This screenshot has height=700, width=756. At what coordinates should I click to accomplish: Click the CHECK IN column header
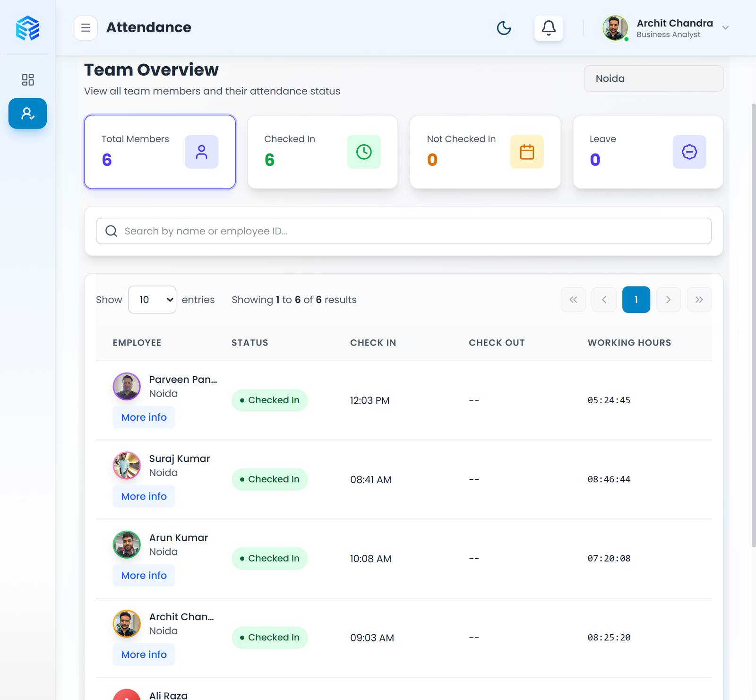(373, 343)
